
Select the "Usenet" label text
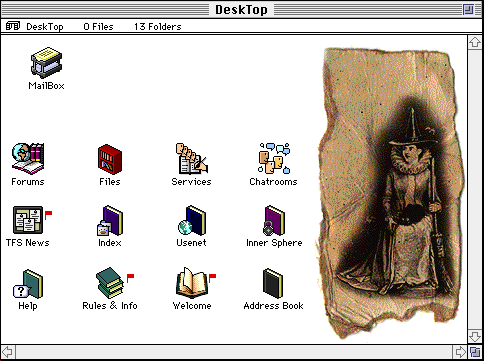point(192,243)
